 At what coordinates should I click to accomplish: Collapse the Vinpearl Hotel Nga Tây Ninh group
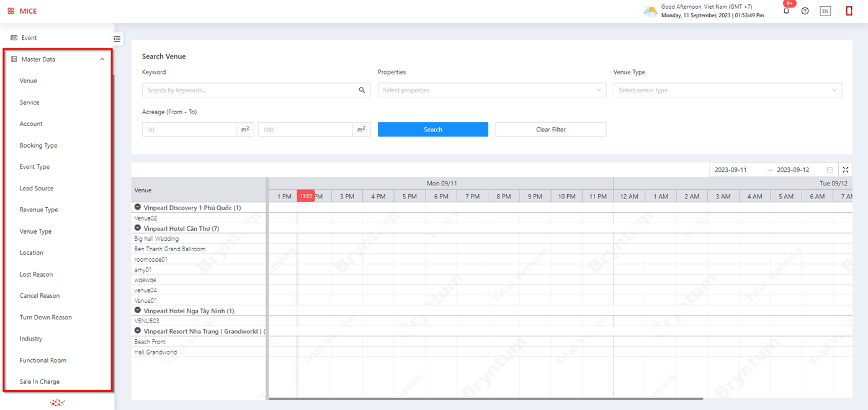tap(138, 310)
